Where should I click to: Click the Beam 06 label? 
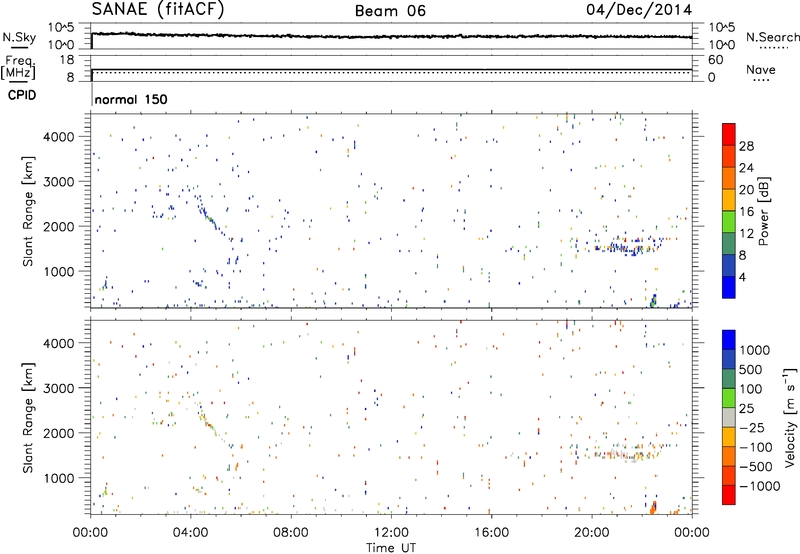(x=390, y=11)
